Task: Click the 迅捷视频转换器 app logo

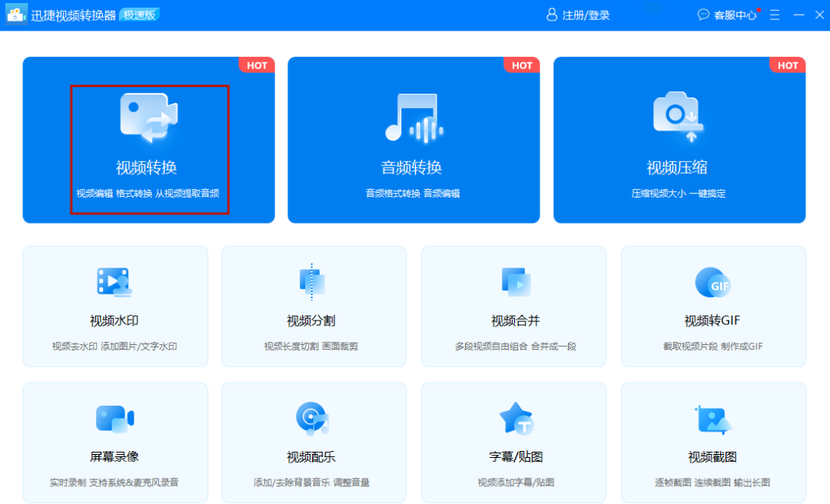Action: tap(15, 15)
